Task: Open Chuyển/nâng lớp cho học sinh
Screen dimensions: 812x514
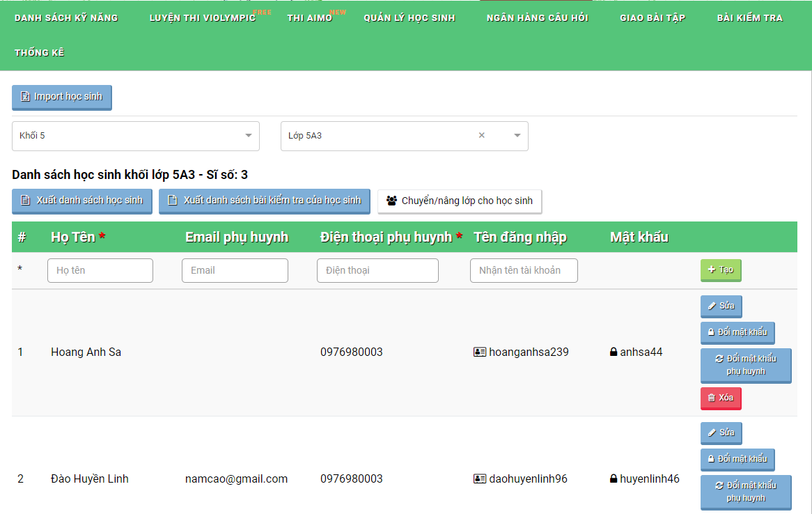Action: coord(460,201)
